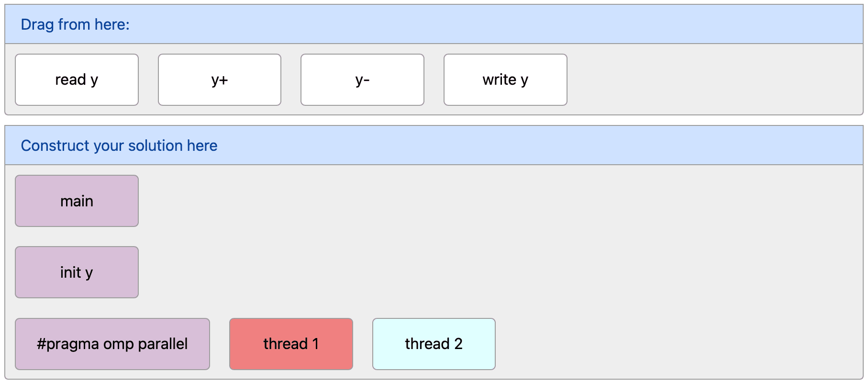Click the 'y+' operation block
868x384 pixels.
tap(219, 79)
